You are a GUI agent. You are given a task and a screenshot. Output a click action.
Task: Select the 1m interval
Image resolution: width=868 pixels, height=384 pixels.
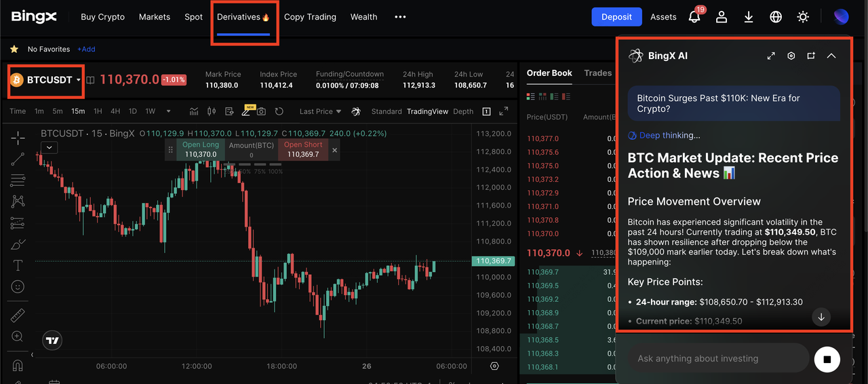point(39,111)
